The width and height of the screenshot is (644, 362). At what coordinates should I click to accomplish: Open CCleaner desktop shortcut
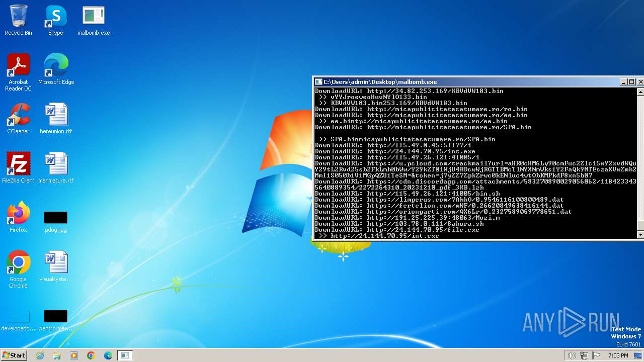tap(18, 119)
